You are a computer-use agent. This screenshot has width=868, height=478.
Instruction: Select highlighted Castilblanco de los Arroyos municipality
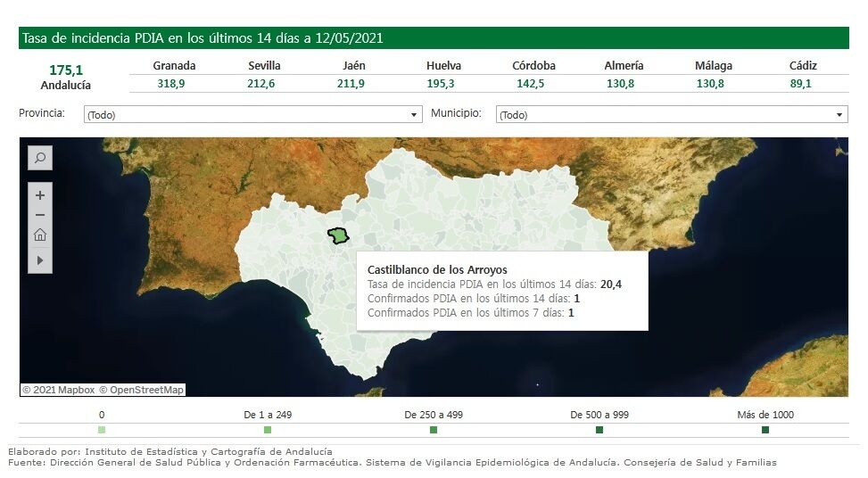point(338,236)
